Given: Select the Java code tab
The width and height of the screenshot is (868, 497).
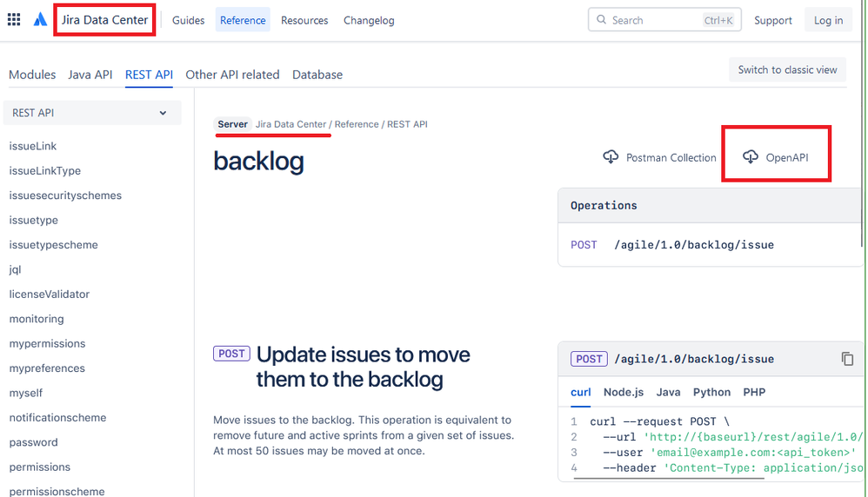Looking at the screenshot, I should (668, 392).
